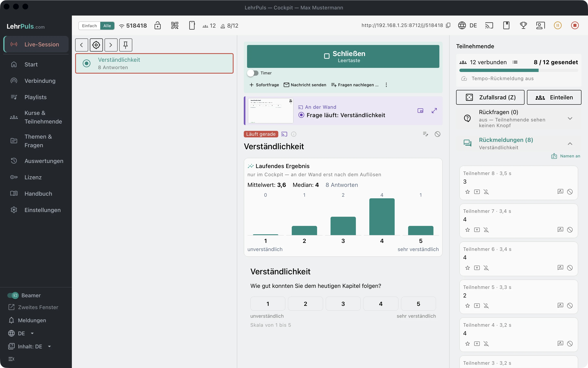This screenshot has height=368, width=588.
Task: Go to next question arrow
Action: pos(111,45)
